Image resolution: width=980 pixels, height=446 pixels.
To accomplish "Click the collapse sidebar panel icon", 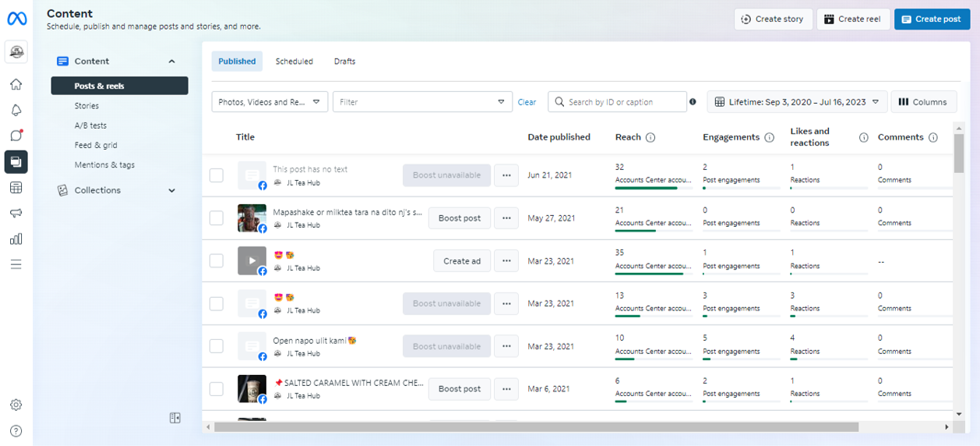I will [x=175, y=418].
